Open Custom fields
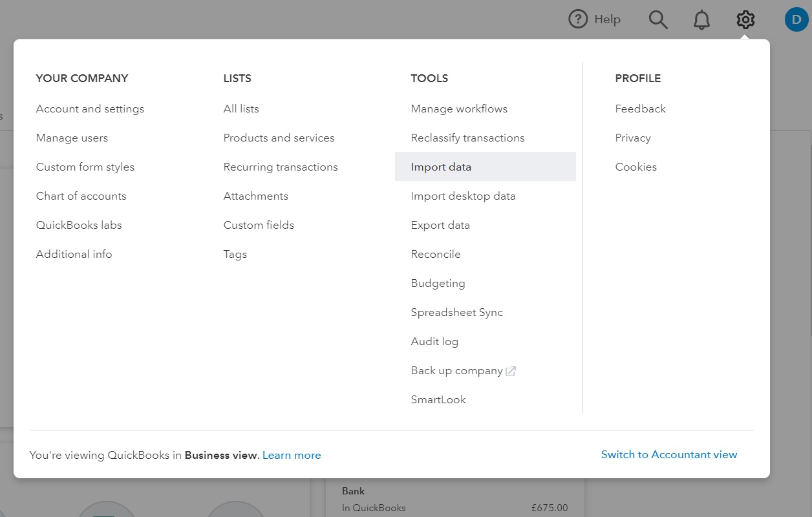Viewport: 812px width, 517px height. [x=259, y=225]
